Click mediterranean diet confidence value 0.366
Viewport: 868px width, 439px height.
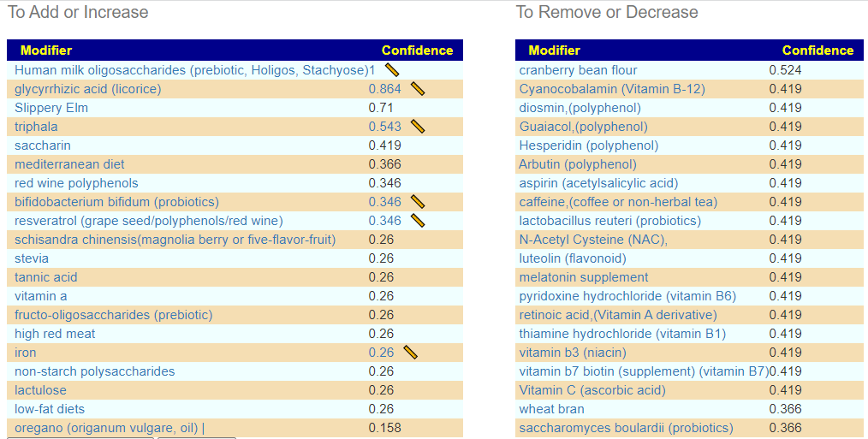(384, 164)
